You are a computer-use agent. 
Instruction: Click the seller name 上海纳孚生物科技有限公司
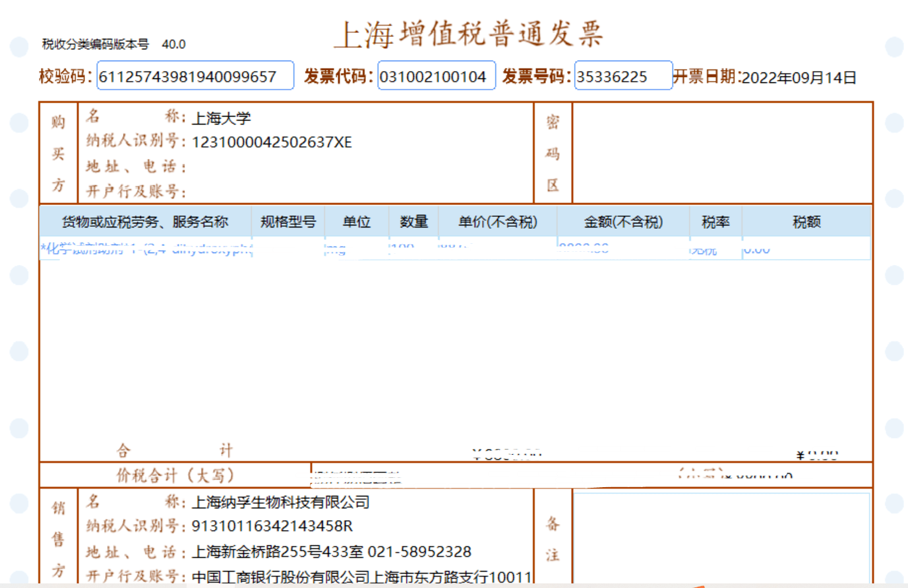coord(280,502)
